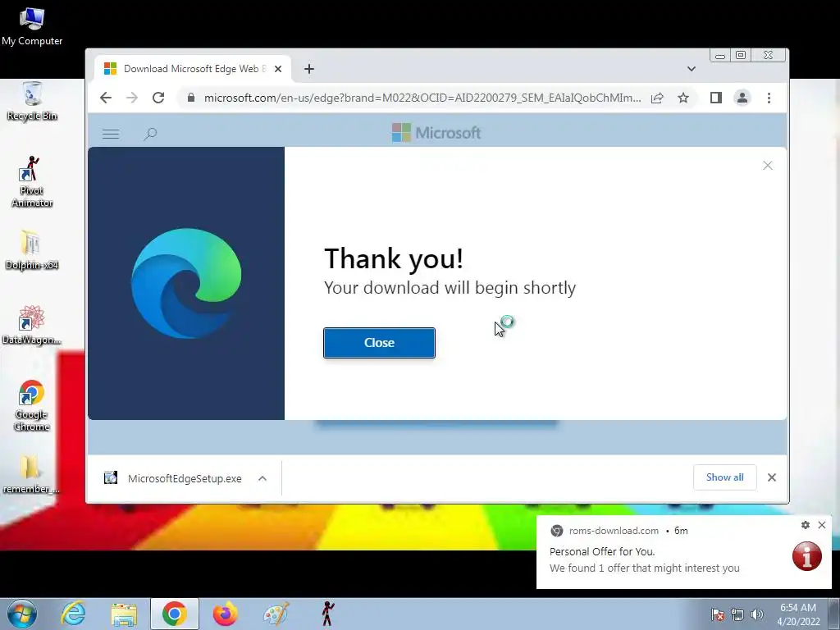Click the share page icon in address bar
840x630 pixels.
(x=657, y=98)
